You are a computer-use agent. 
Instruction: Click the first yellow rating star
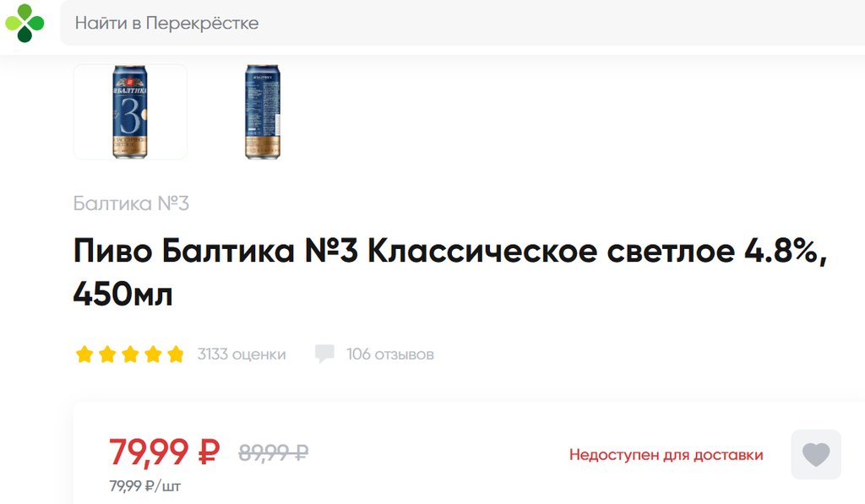[84, 354]
